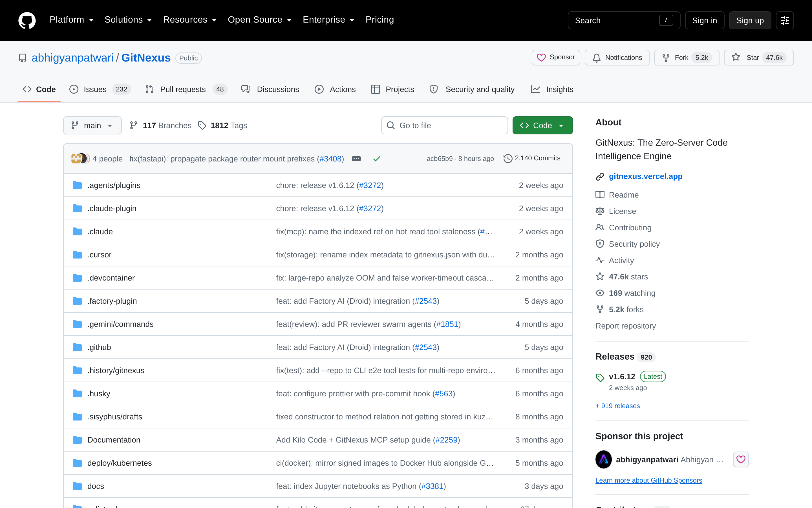The width and height of the screenshot is (812, 508).
Task: Open the appearance settings icon in header
Action: pos(784,21)
